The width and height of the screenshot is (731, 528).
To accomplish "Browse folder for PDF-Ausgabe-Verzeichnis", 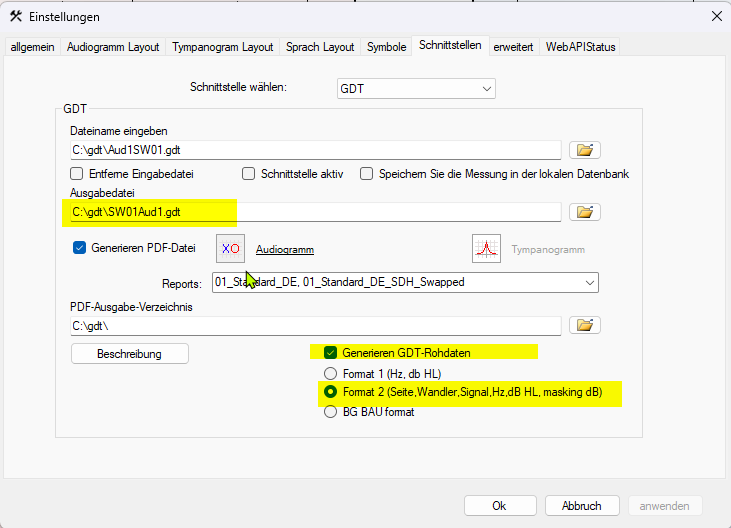I will pos(584,325).
